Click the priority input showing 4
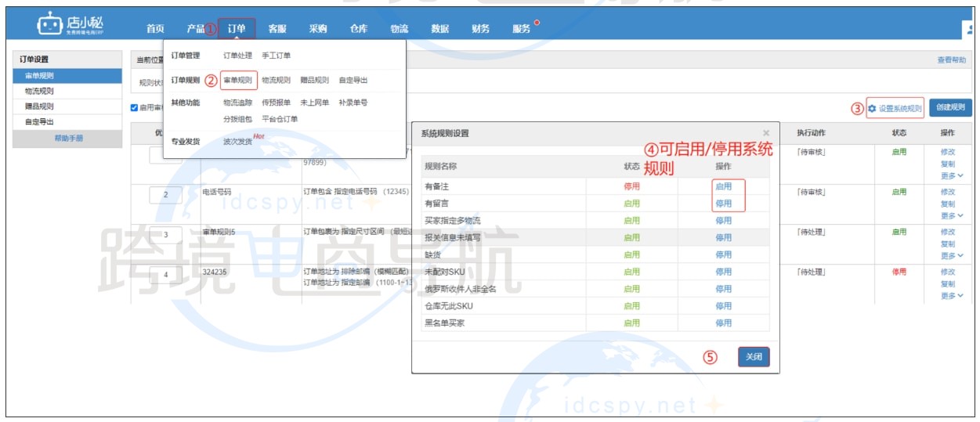 pos(165,275)
